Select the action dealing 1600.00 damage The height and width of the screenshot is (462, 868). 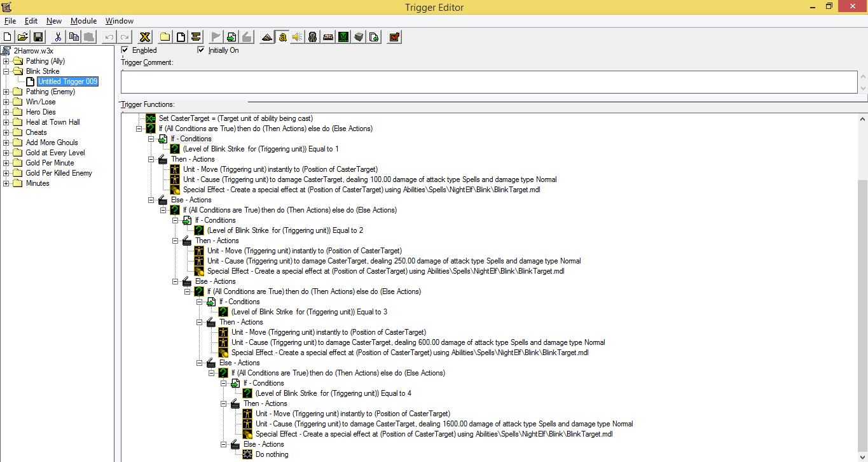click(x=444, y=424)
